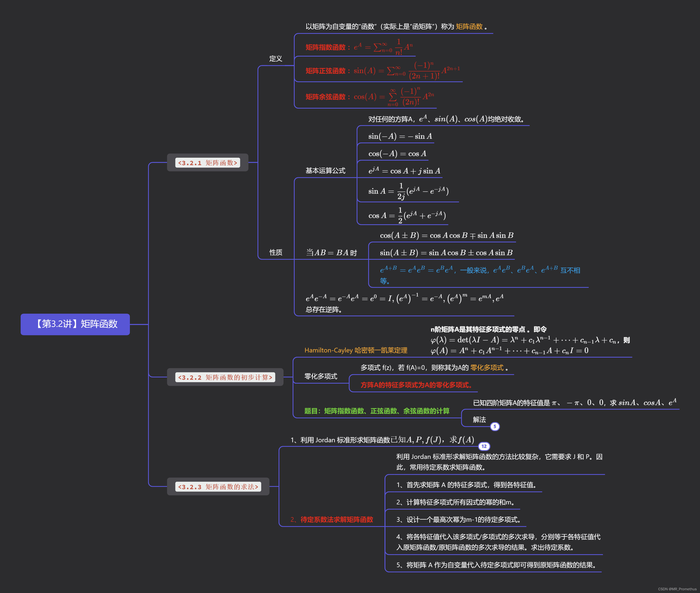Click step 2、计算特征多项式所有因式的幂的和m
This screenshot has height=593, width=700.
456,502
